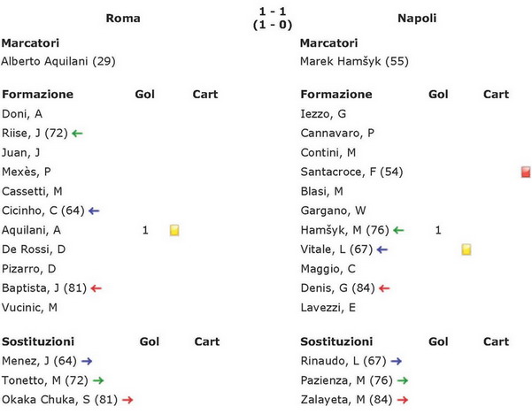Click the green arrow next to Hamšyk
532x414 pixels.
[x=398, y=231]
